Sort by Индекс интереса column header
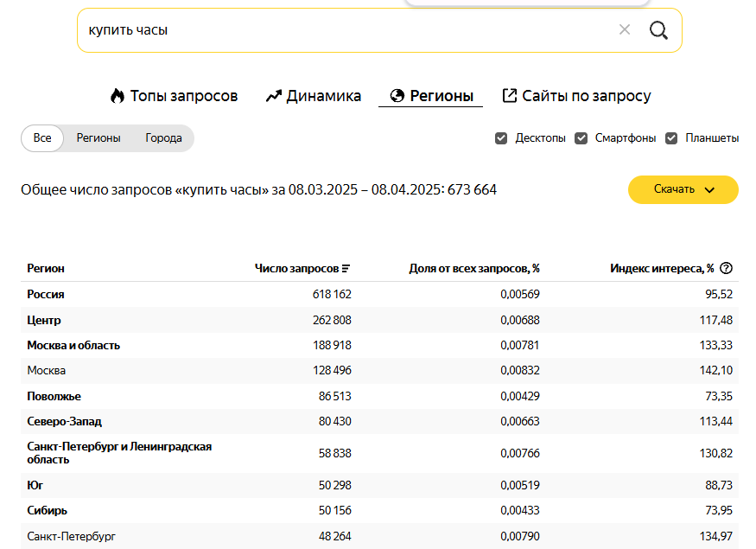Viewport: 756px width, 549px height. [x=662, y=268]
